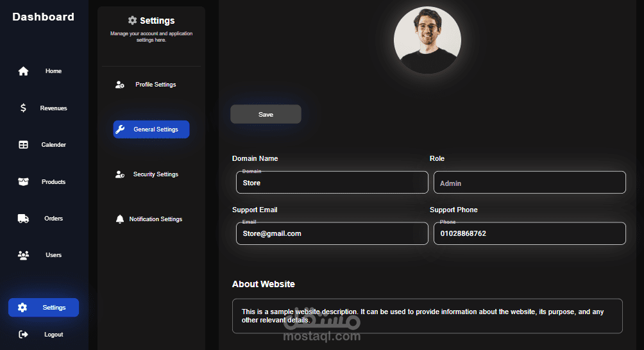Click the Settings gear icon in sidebar
The image size is (644, 350).
(x=22, y=307)
